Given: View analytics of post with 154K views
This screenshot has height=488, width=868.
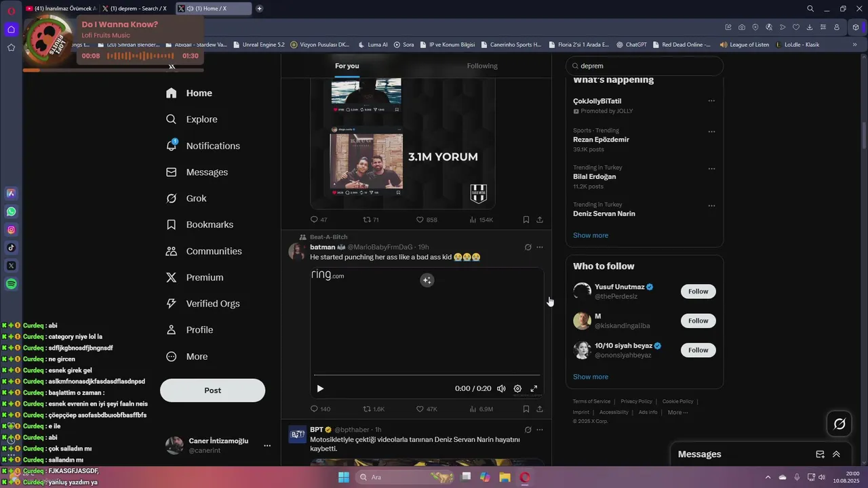Looking at the screenshot, I should tap(481, 220).
